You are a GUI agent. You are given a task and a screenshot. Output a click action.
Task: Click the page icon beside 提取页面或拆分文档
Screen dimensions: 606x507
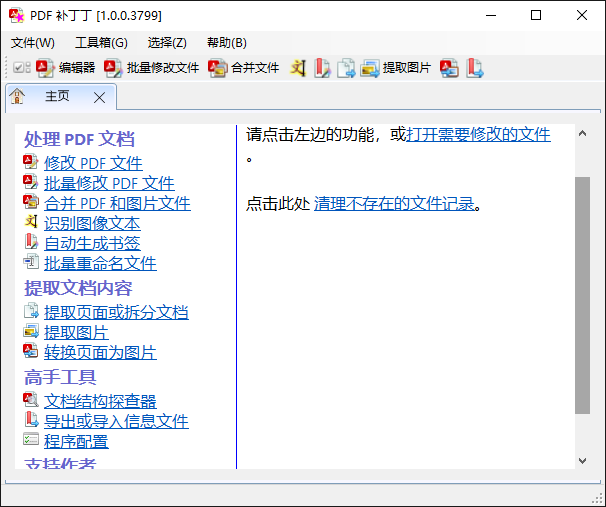pos(31,311)
